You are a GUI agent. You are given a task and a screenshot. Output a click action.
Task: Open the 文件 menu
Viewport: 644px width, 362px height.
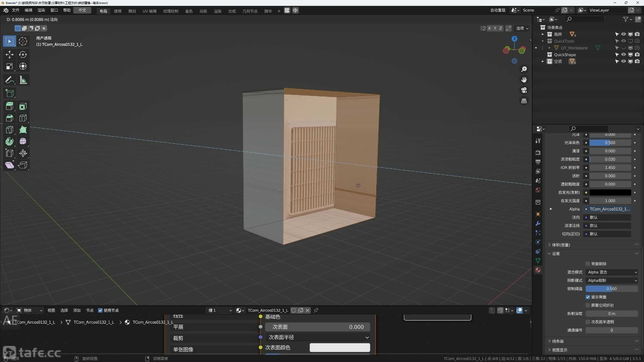pyautogui.click(x=16, y=10)
